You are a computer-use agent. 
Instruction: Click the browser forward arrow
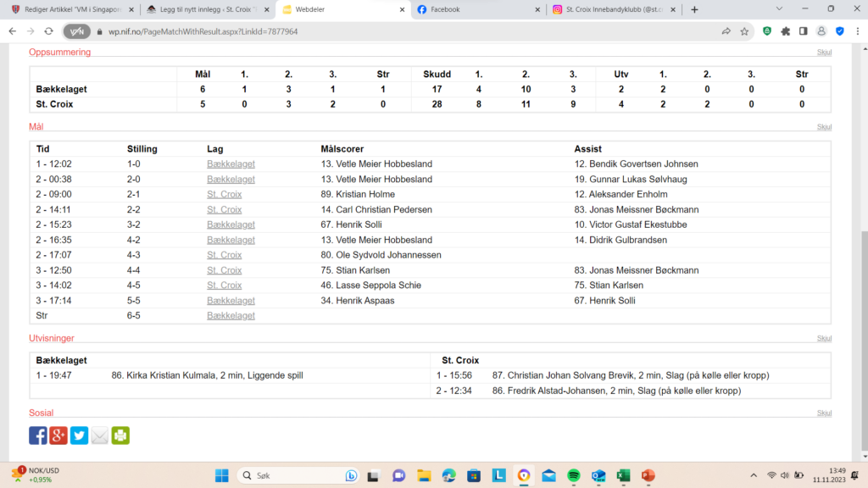coord(31,31)
